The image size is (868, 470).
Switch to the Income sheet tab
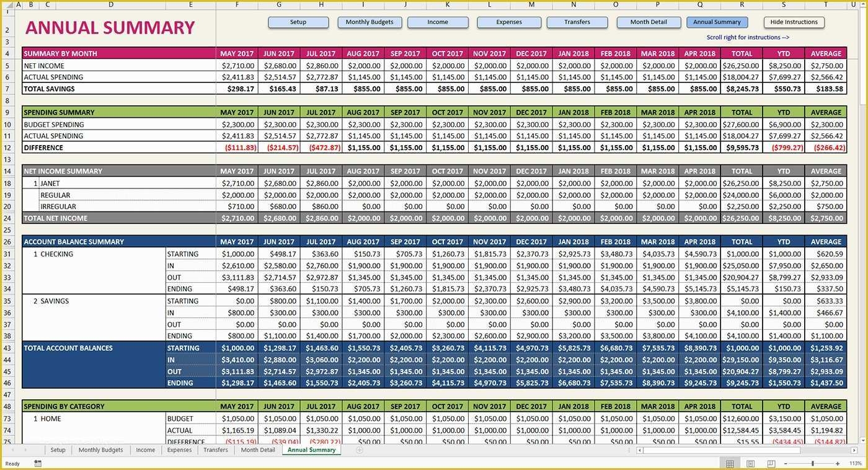(145, 450)
